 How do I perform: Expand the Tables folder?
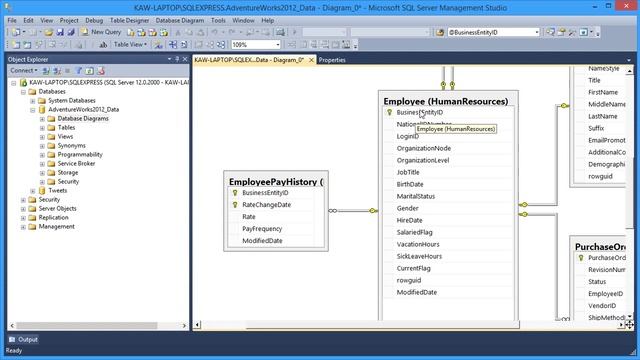(42, 128)
